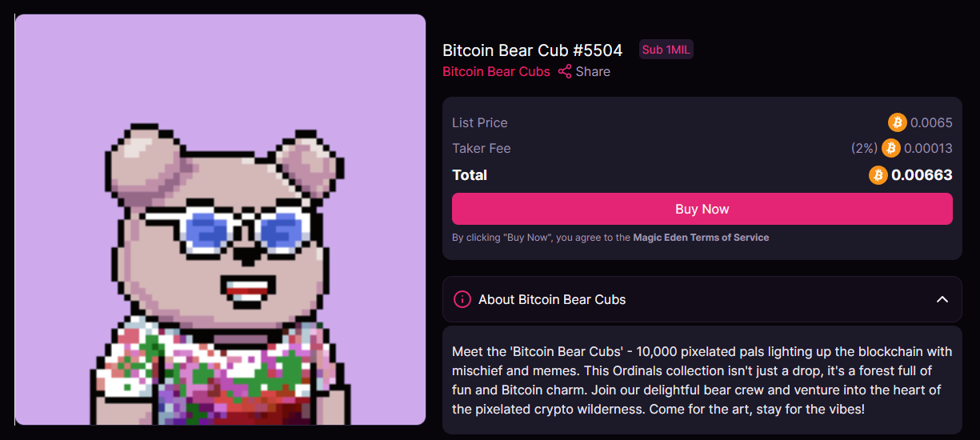Viewport: 980px width, 440px height.
Task: Collapse the About section with the chevron
Action: coord(942,299)
